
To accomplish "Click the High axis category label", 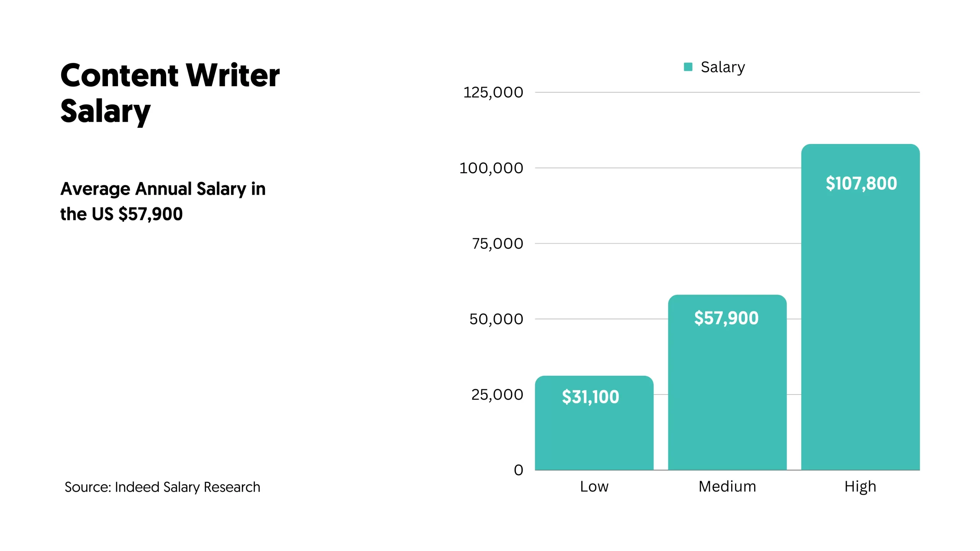I will pos(860,487).
